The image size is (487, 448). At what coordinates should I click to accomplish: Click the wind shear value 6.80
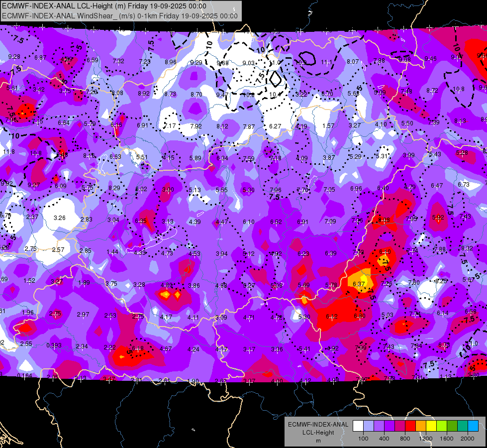(x=360, y=316)
